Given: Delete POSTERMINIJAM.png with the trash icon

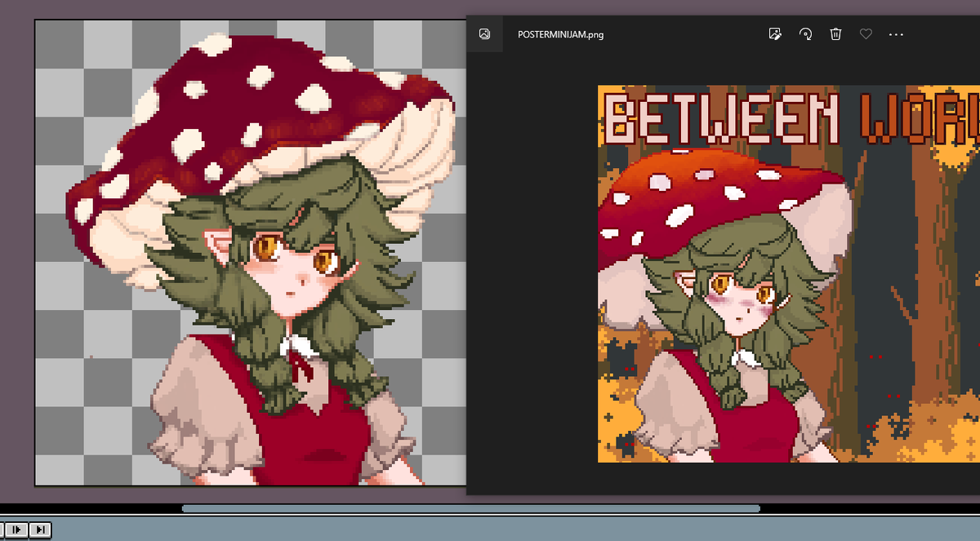Looking at the screenshot, I should [x=835, y=34].
